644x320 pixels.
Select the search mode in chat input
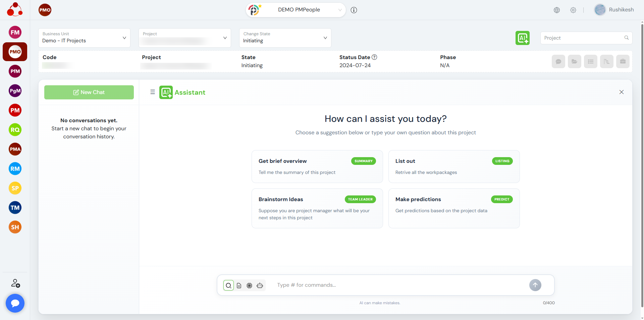point(228,285)
